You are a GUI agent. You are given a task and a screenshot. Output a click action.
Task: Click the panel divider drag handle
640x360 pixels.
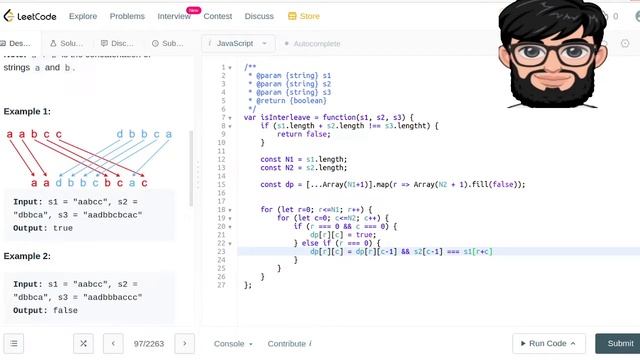(198, 176)
